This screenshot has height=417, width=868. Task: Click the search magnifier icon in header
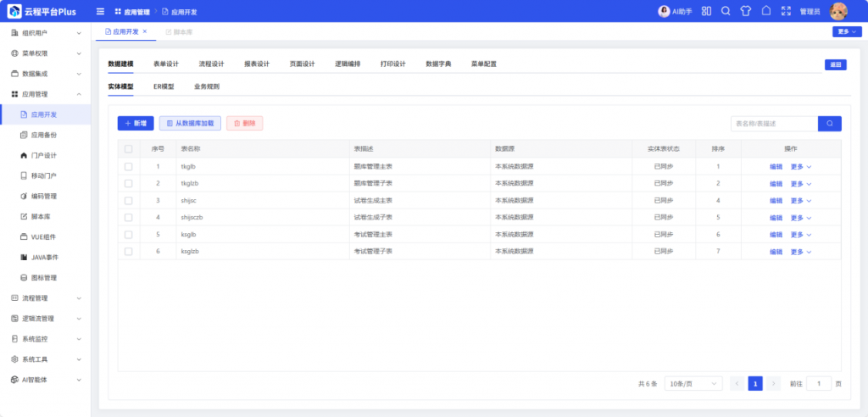(726, 11)
